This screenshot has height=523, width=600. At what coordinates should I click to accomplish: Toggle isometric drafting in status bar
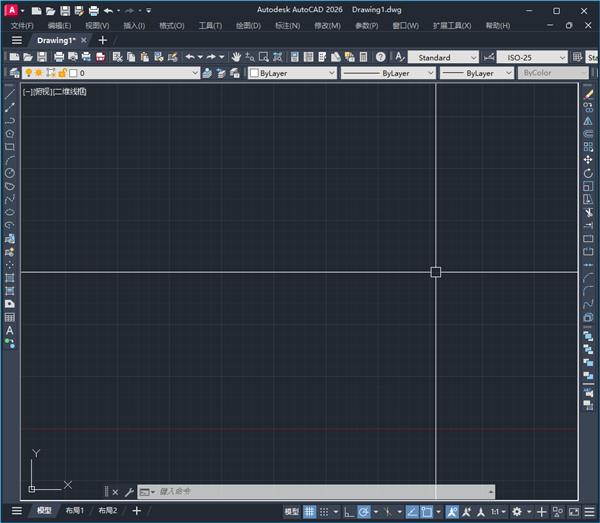[x=388, y=512]
